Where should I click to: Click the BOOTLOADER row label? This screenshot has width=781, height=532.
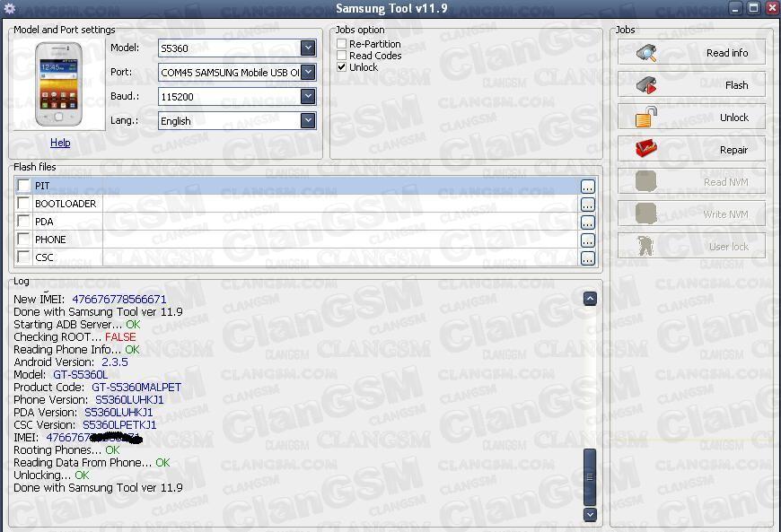coord(66,204)
